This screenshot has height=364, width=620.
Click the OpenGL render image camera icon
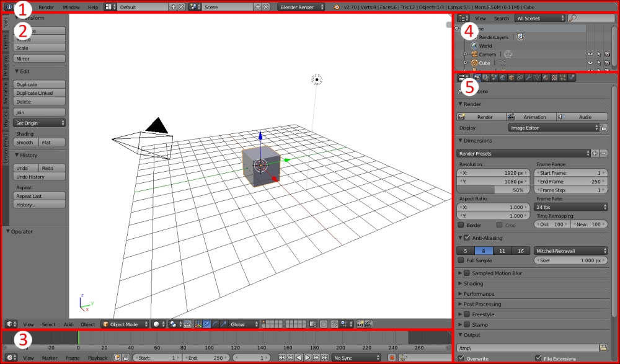tap(360, 324)
